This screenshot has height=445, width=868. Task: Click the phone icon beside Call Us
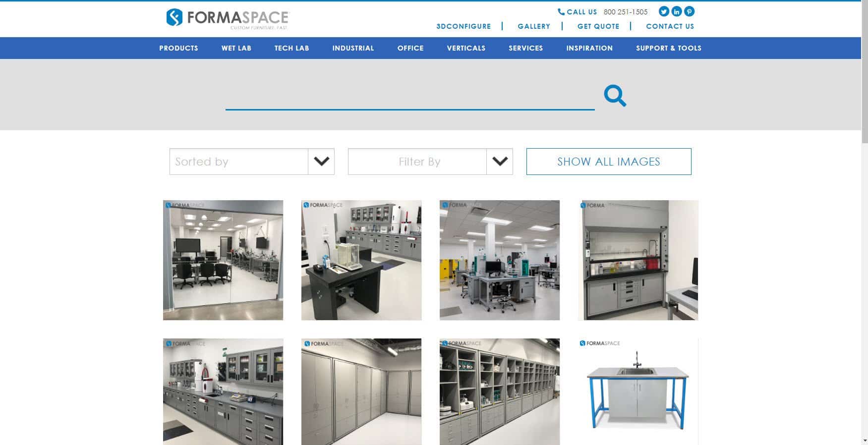[x=561, y=12]
